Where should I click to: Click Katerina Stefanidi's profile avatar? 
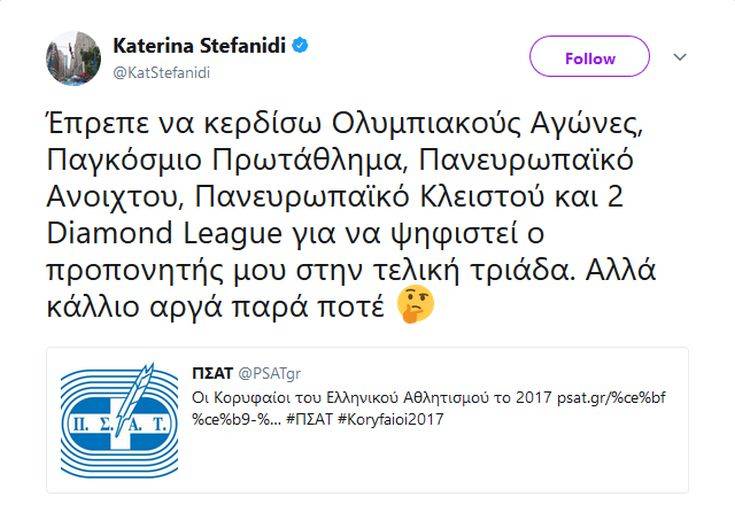pyautogui.click(x=73, y=58)
